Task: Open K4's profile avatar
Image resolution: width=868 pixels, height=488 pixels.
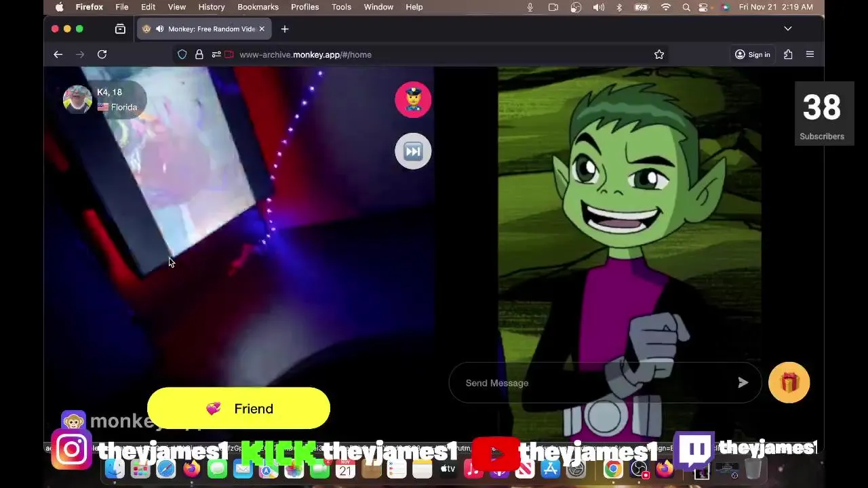Action: pos(77,100)
